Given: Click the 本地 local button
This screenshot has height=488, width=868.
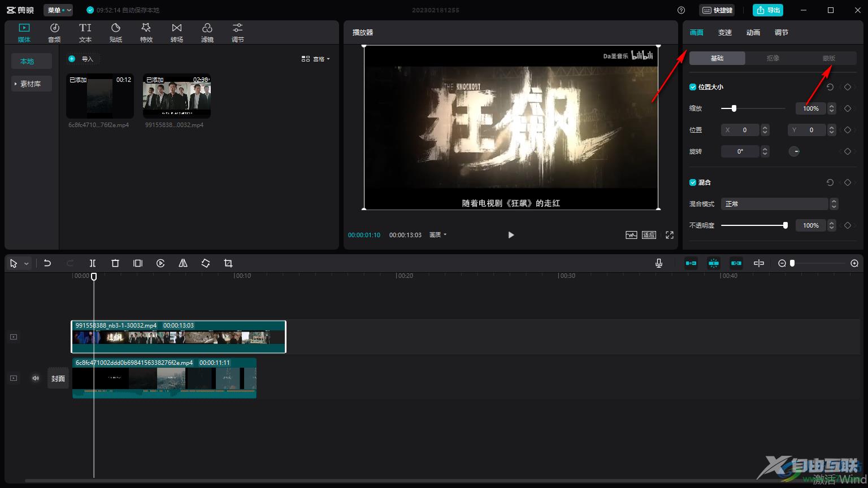Looking at the screenshot, I should coord(32,61).
